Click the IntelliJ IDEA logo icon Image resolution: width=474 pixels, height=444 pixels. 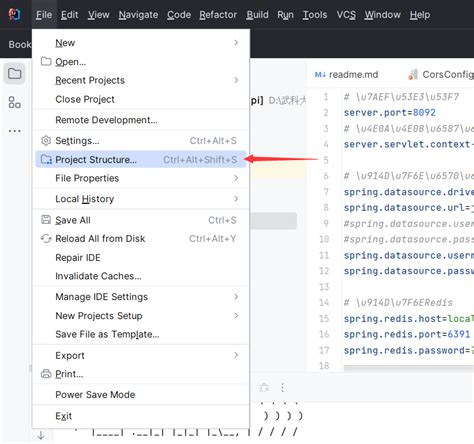[x=15, y=15]
